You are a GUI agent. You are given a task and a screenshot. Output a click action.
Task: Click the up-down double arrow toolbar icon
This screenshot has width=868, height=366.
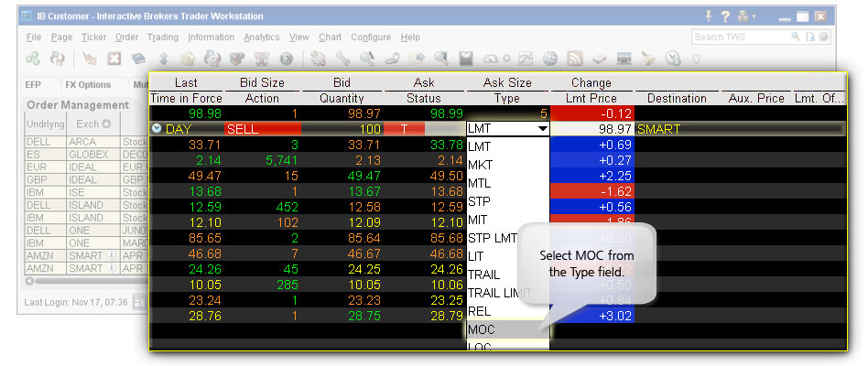pos(163,58)
